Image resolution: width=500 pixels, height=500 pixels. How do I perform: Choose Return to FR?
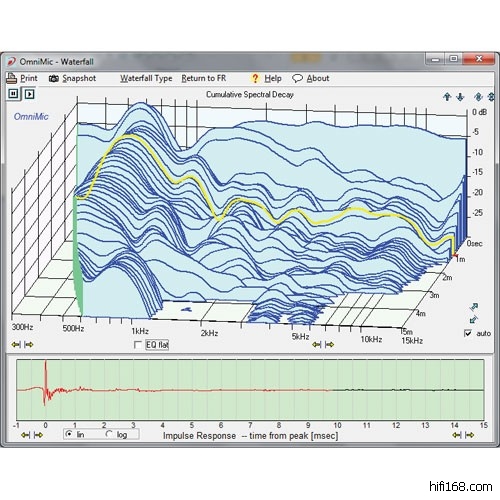coord(204,78)
